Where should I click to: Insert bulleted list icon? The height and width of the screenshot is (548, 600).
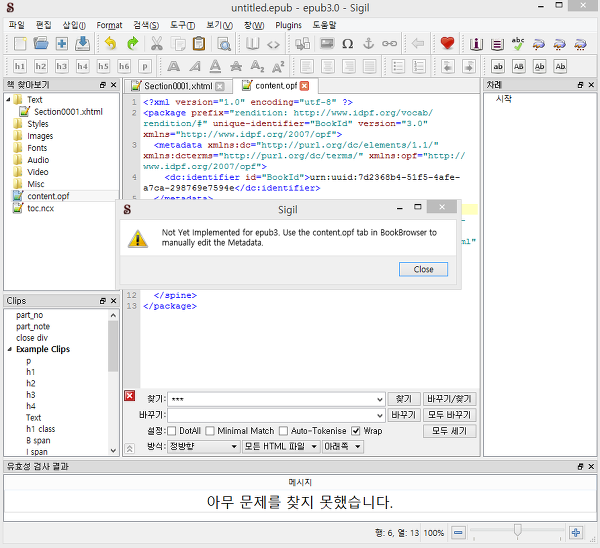398,66
